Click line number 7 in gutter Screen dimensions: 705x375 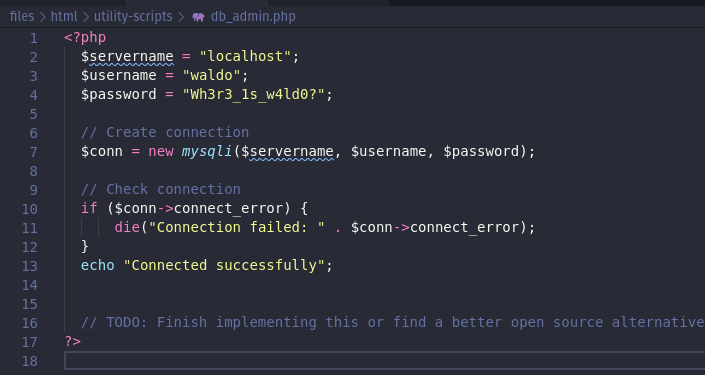(34, 152)
